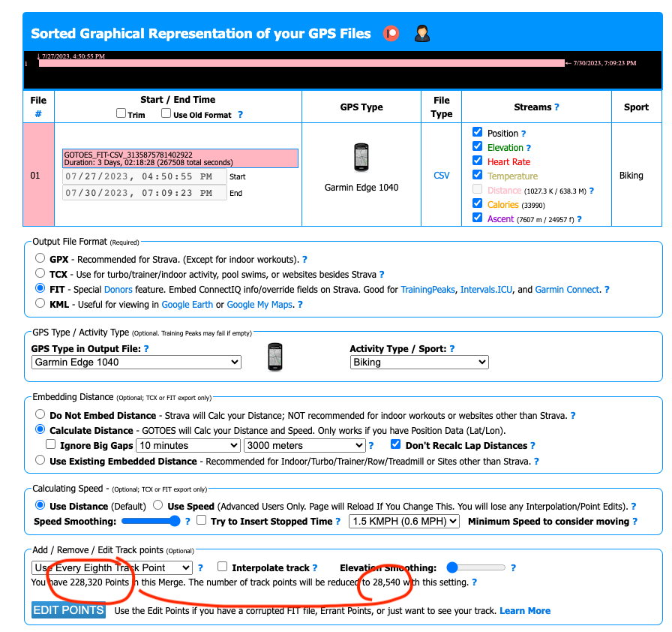The height and width of the screenshot is (632, 672).
Task: Open help for Activity Type / Sport
Action: point(452,349)
